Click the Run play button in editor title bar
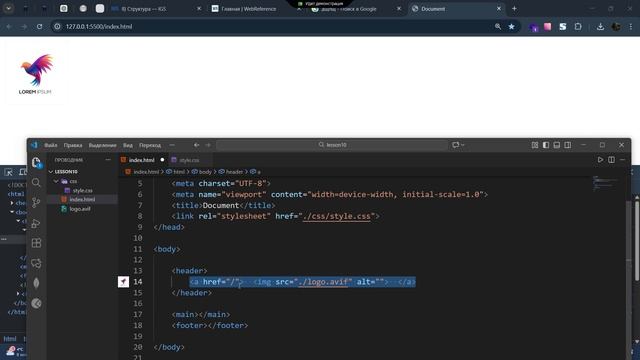Viewport: 640px width, 360px height. click(x=600, y=160)
